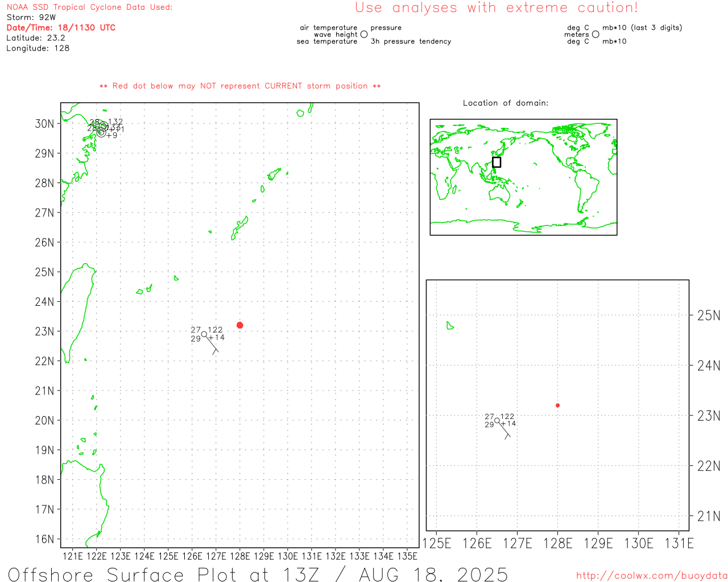Click the black domain box on world map
This screenshot has width=728, height=582.
pyautogui.click(x=497, y=162)
